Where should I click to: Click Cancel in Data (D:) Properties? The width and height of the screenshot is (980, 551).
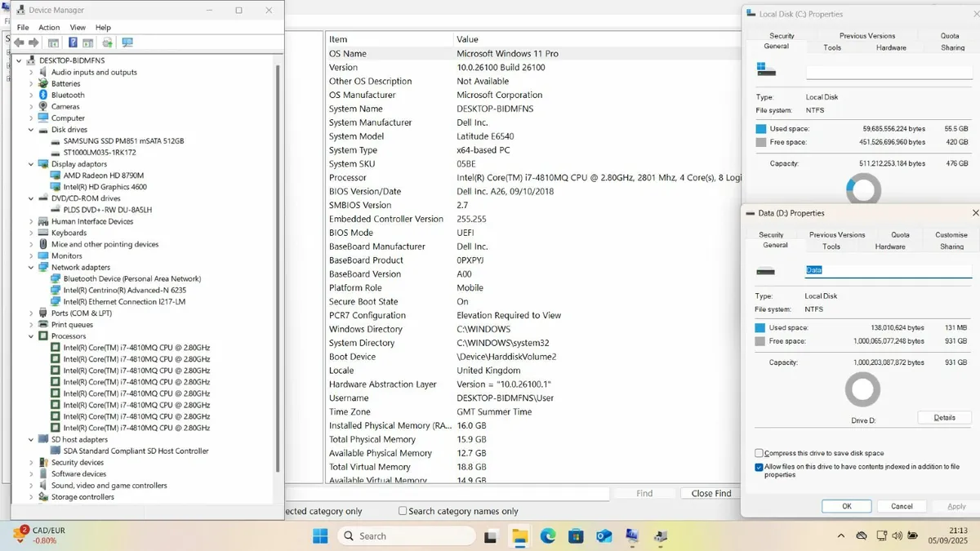tap(902, 506)
